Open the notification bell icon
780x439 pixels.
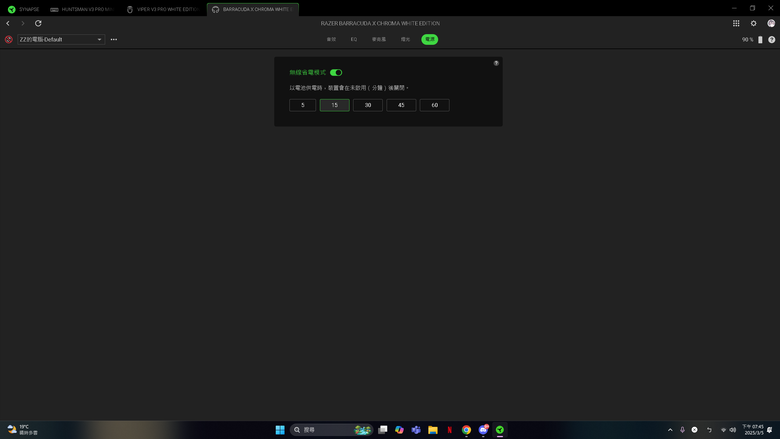770,430
